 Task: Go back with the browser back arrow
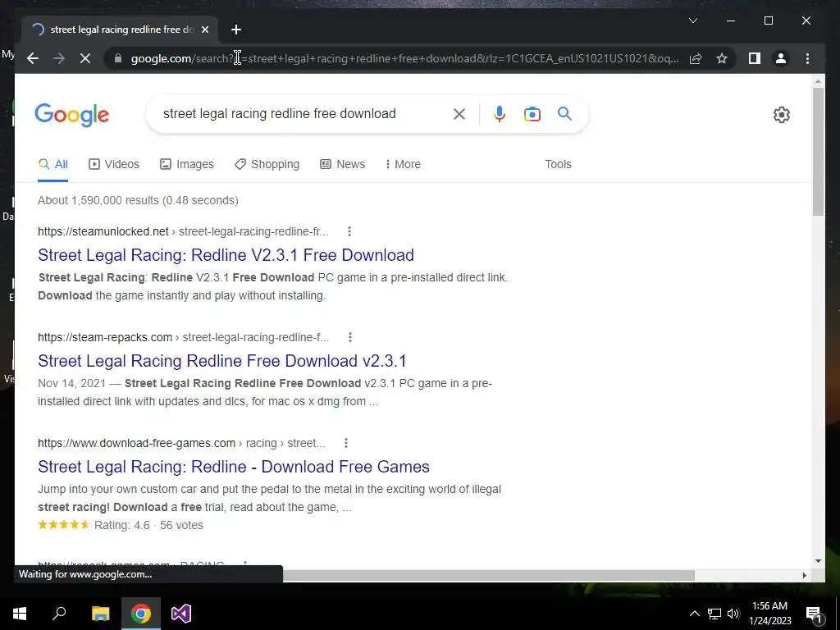click(x=33, y=58)
